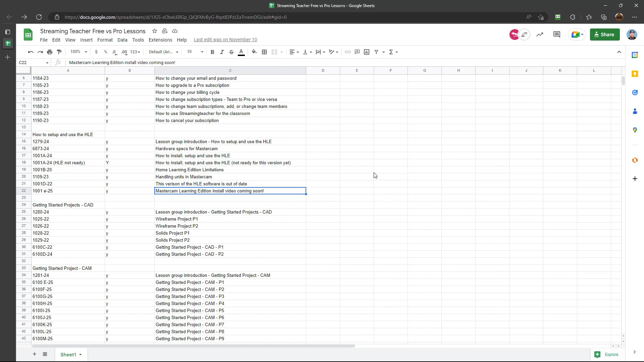The image size is (644, 362).
Task: Toggle strikethrough formatting
Action: pos(231,52)
